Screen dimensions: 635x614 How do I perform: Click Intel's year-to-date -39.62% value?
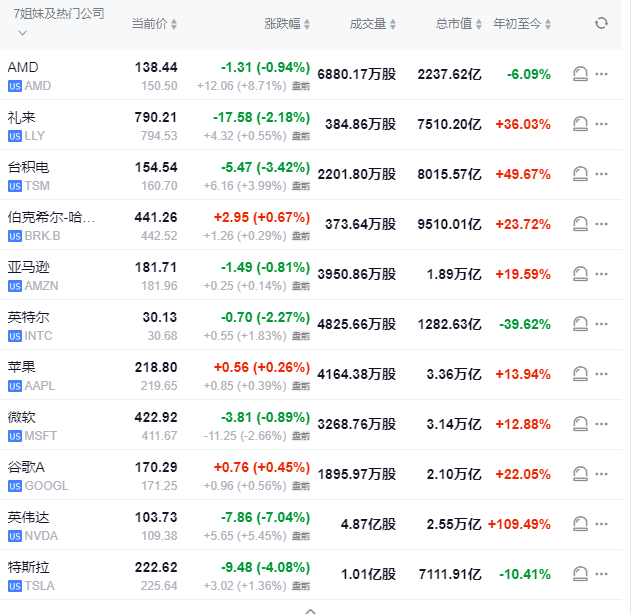coord(525,324)
